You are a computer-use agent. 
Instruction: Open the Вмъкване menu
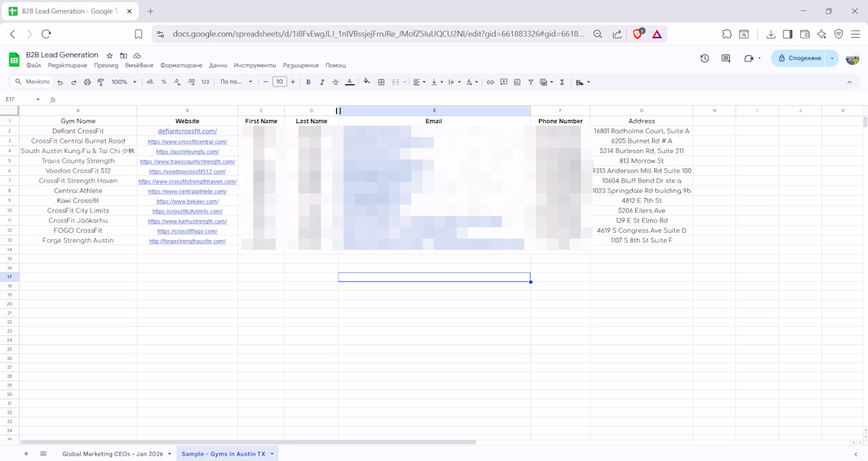click(x=139, y=66)
